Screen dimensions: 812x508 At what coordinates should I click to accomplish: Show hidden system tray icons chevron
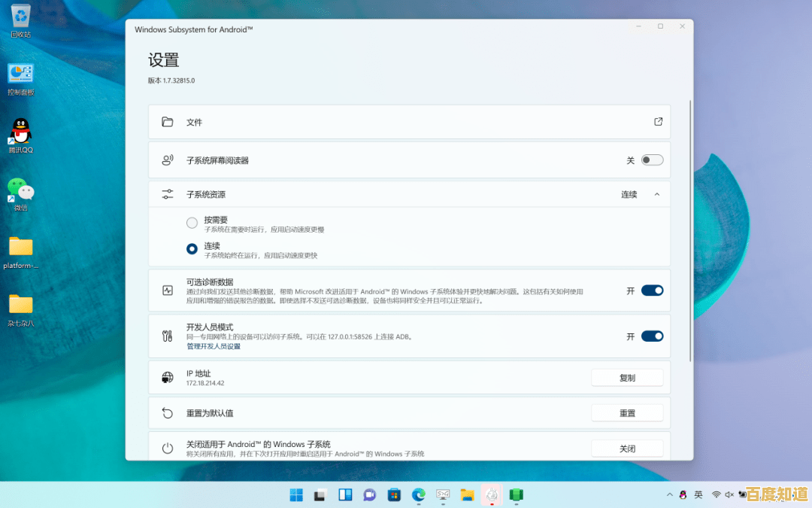pos(669,495)
